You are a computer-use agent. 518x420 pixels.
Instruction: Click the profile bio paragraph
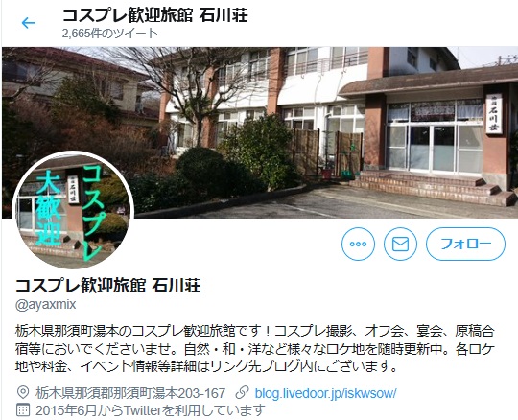coord(255,349)
